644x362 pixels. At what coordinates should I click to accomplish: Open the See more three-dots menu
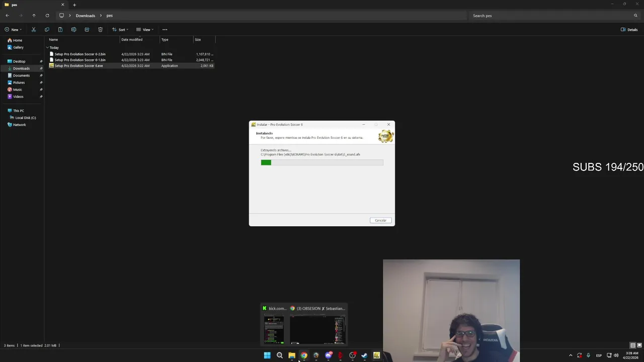tap(165, 30)
